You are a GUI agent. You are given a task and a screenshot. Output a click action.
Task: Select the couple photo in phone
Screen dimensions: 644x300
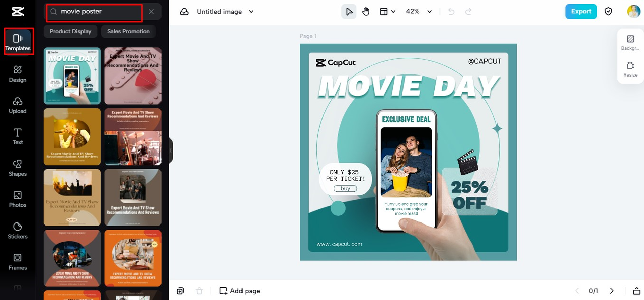point(406,162)
